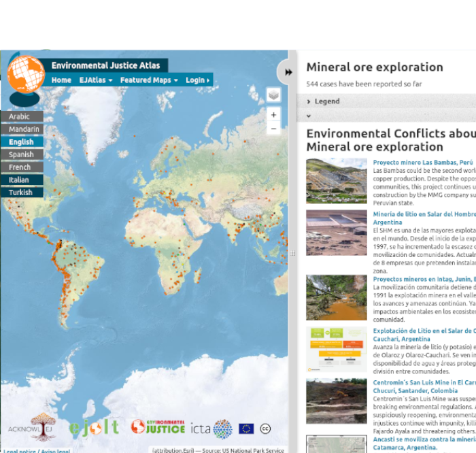Click the Las Bambas mine thumbnail

[337, 181]
